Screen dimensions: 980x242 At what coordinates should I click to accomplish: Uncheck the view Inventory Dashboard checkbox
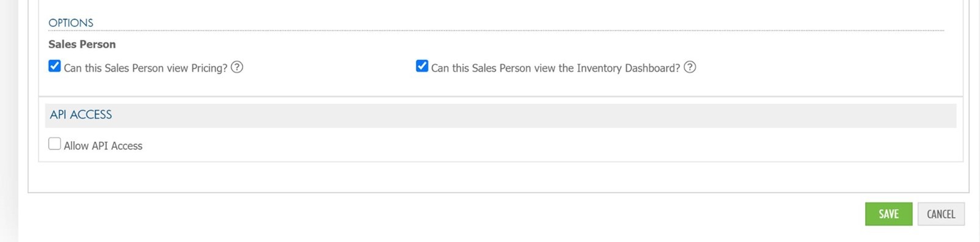pyautogui.click(x=422, y=66)
